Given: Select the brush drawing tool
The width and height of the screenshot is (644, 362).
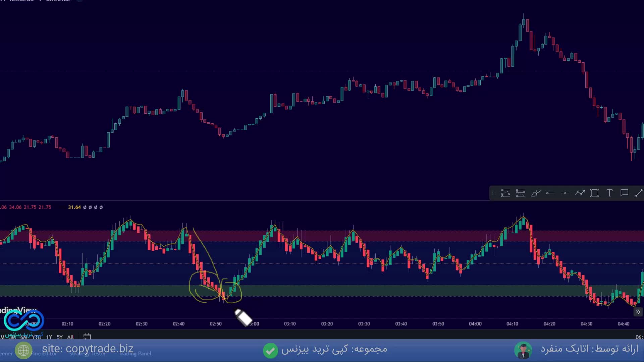Looking at the screenshot, I should point(535,193).
